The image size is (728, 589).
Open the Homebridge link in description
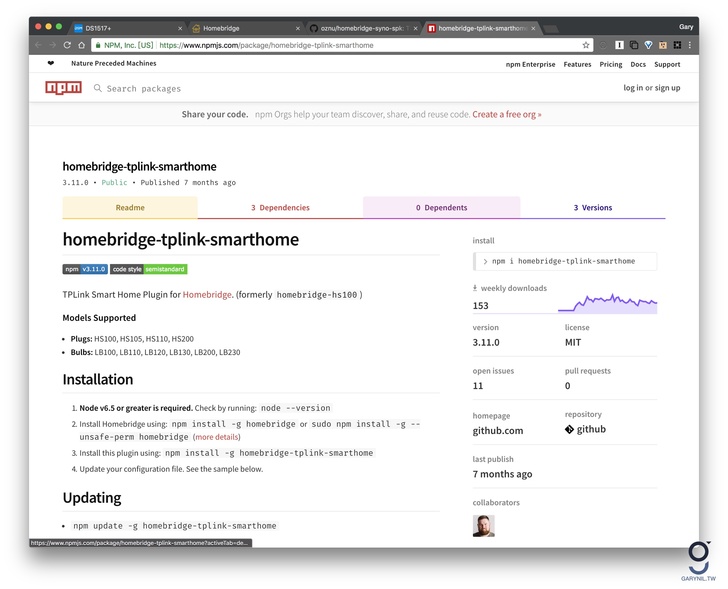[207, 294]
